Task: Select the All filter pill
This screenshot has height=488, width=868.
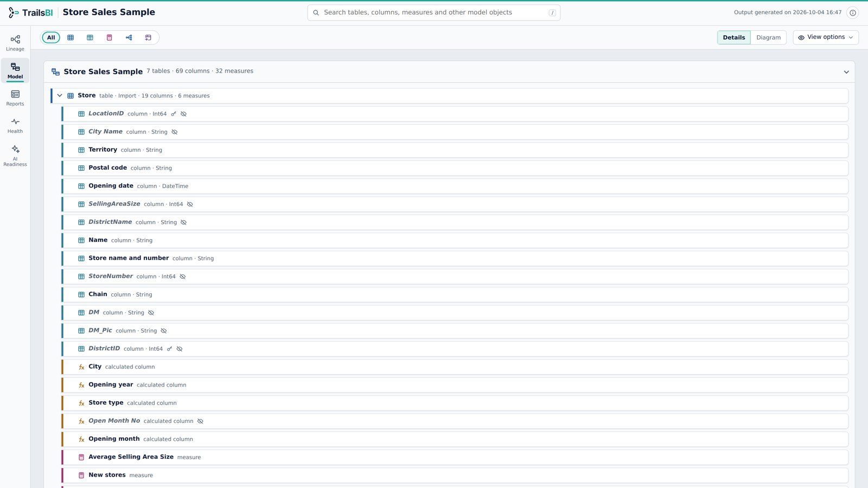Action: click(51, 37)
